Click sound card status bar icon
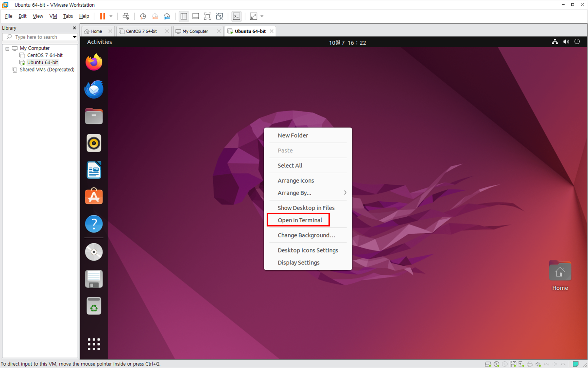 point(538,364)
